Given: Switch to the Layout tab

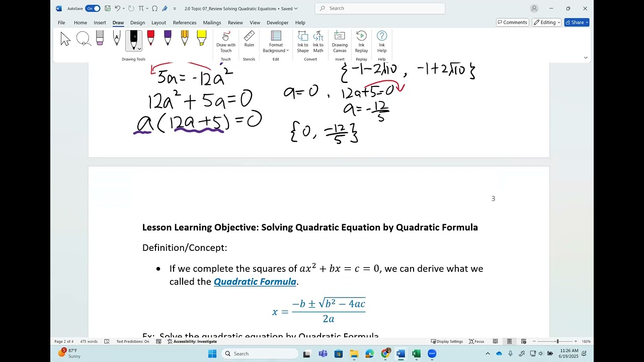Looking at the screenshot, I should [x=158, y=23].
